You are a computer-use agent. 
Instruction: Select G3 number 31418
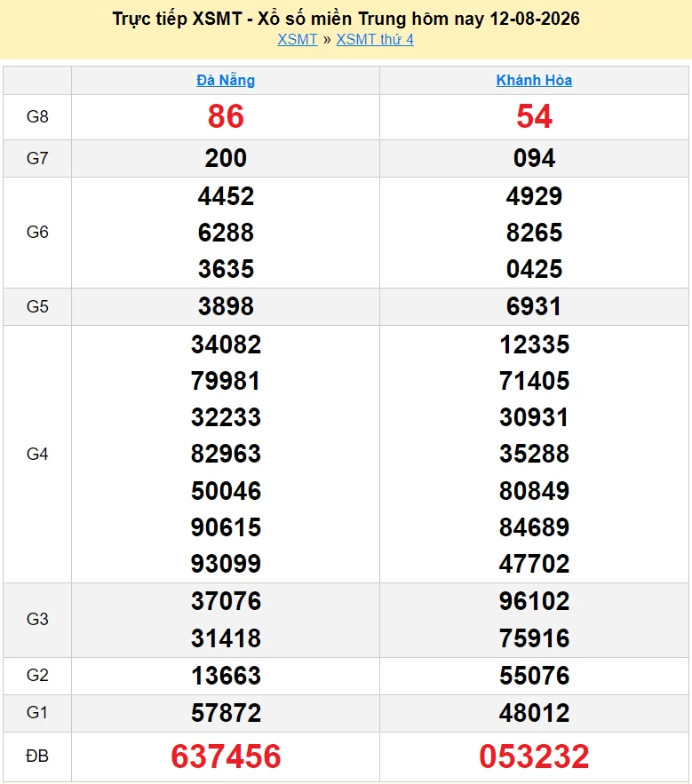coord(226,638)
